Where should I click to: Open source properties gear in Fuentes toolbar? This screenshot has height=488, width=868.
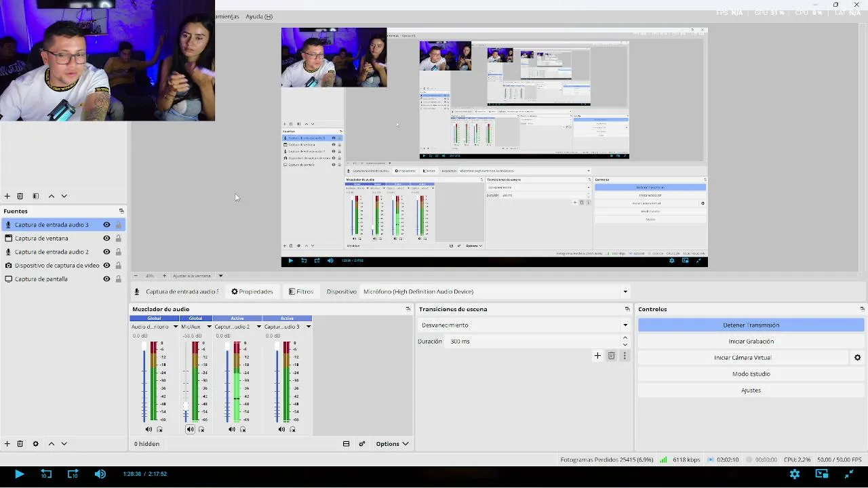click(x=36, y=444)
